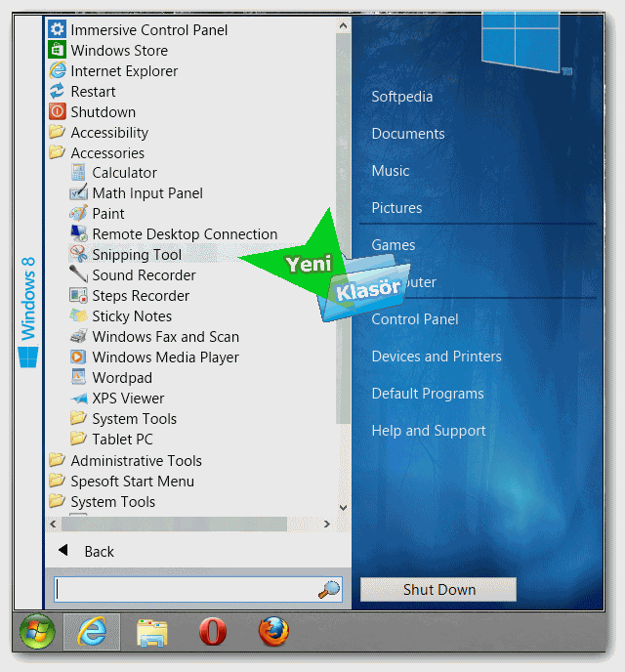Screen dimensions: 625x672
Task: Collapse the Accessories folder
Action: pos(106,153)
